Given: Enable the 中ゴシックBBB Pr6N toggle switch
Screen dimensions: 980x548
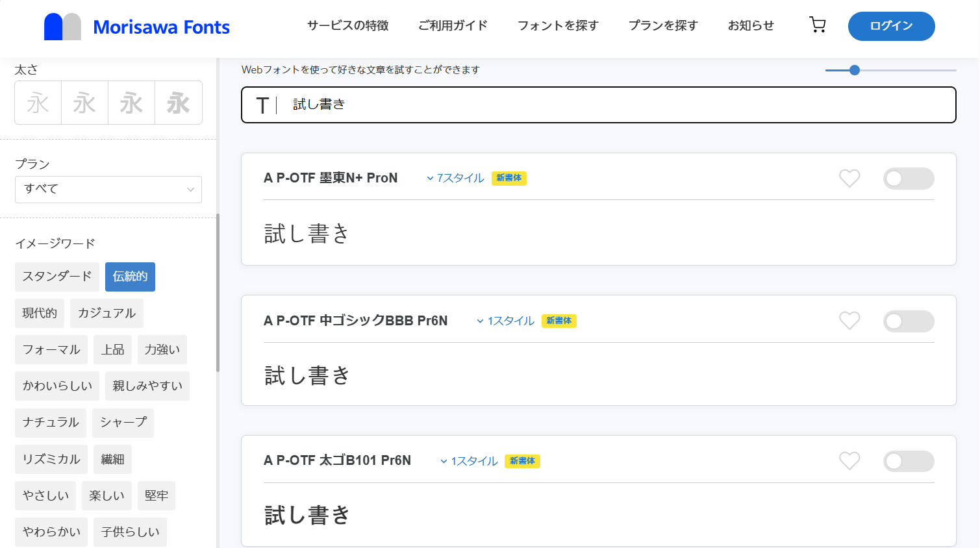Looking at the screenshot, I should click(x=908, y=321).
